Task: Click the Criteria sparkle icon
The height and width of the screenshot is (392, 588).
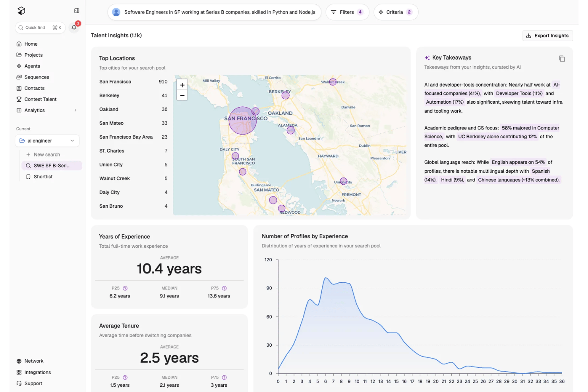Action: [381, 12]
